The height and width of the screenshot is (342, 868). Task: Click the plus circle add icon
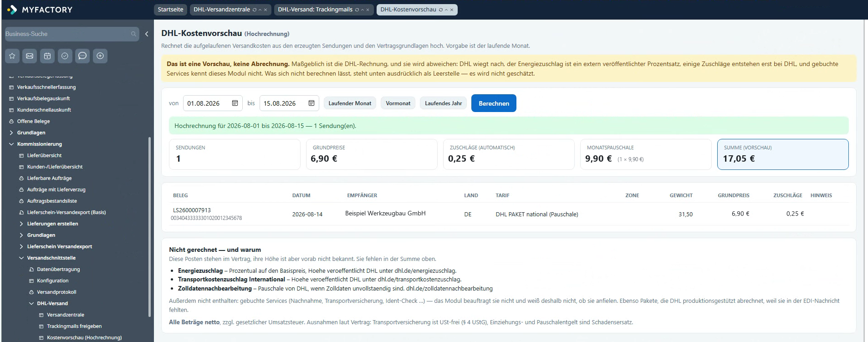(x=100, y=56)
